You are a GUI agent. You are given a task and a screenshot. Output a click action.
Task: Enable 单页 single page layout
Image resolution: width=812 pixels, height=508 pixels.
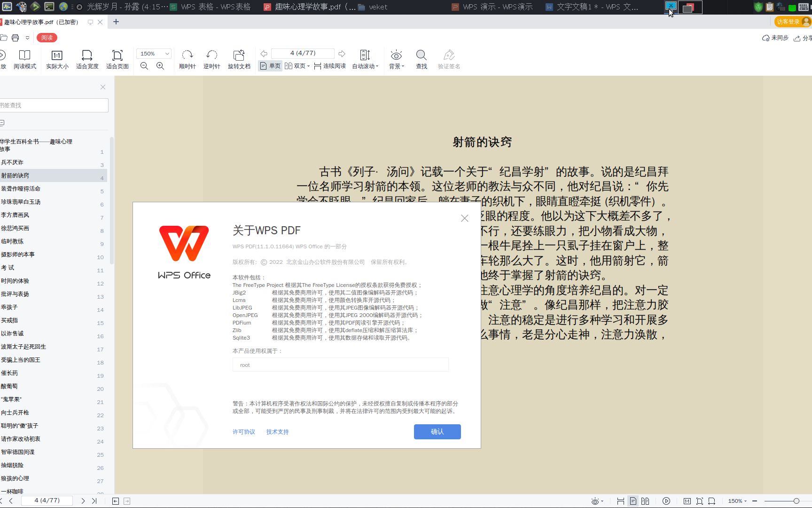[x=271, y=66]
